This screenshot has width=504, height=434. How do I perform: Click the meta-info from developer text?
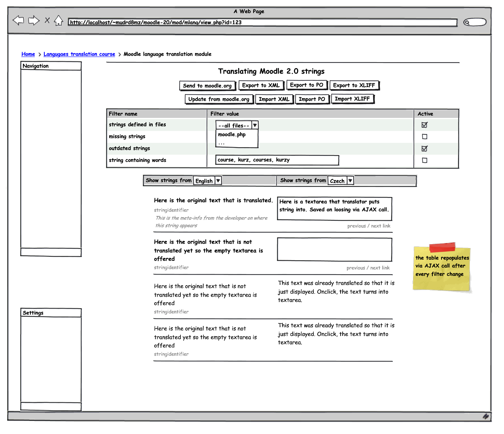coord(211,222)
